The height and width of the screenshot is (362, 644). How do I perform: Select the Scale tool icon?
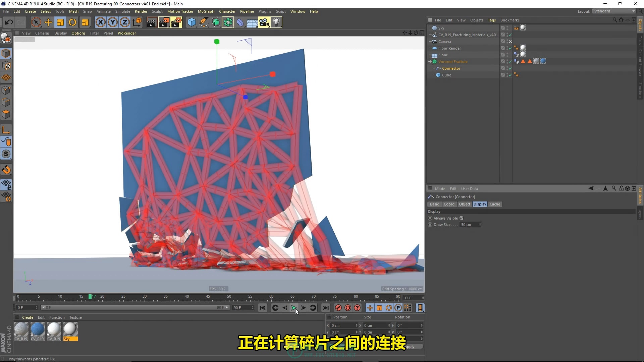[60, 22]
